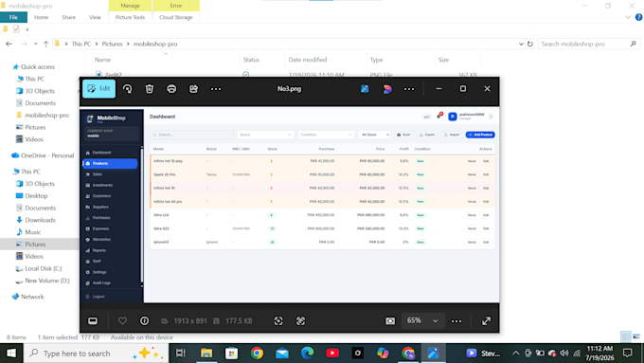Rotate the image in Photos viewer
The height and width of the screenshot is (363, 644).
[127, 89]
